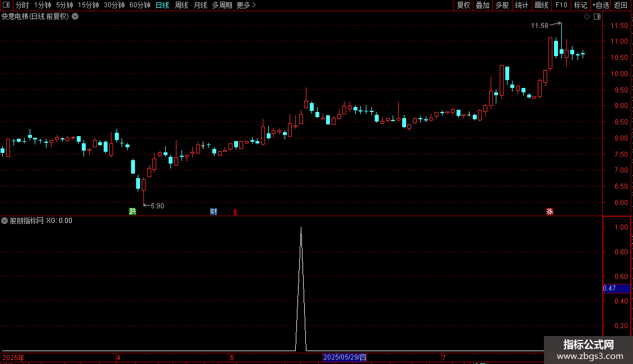
Task: Open F10 company info
Action: tap(561, 5)
